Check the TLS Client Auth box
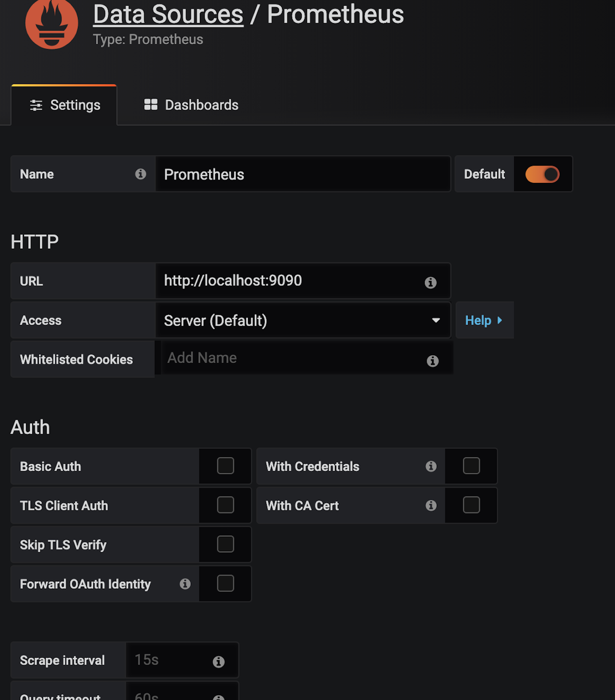Viewport: 615px width, 700px height. 225,505
